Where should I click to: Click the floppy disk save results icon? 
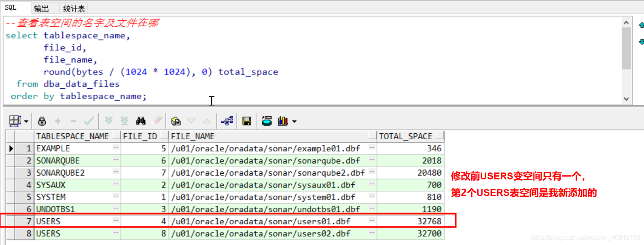(247, 121)
